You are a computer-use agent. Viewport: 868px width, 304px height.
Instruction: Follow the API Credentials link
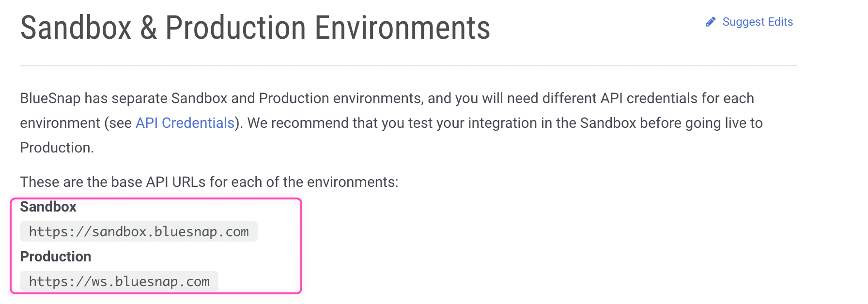pos(185,123)
